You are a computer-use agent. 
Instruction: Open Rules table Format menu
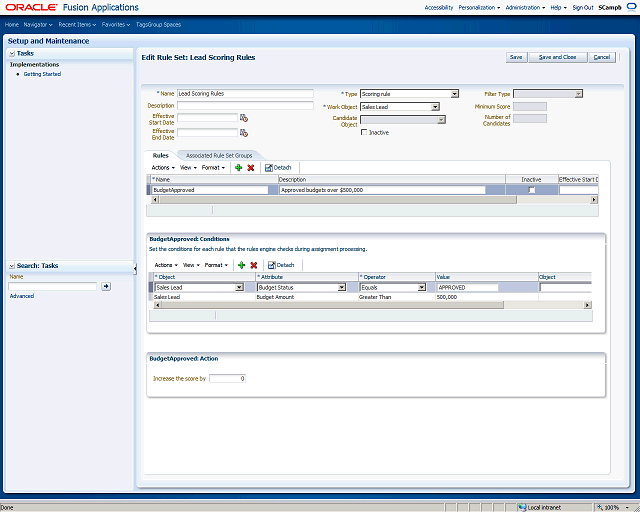coord(213,167)
